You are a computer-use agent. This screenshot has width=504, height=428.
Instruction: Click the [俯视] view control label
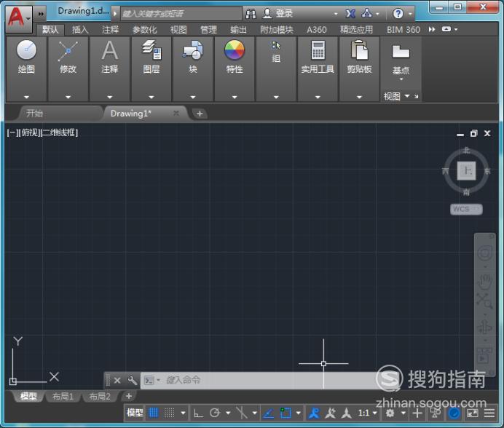coord(30,132)
